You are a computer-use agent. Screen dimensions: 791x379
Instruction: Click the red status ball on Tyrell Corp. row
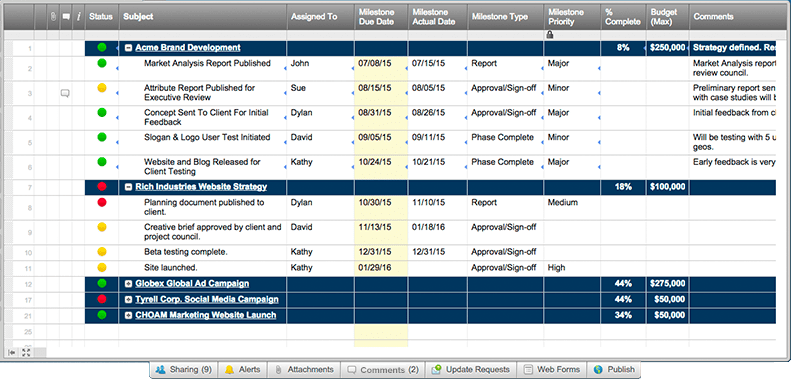102,299
